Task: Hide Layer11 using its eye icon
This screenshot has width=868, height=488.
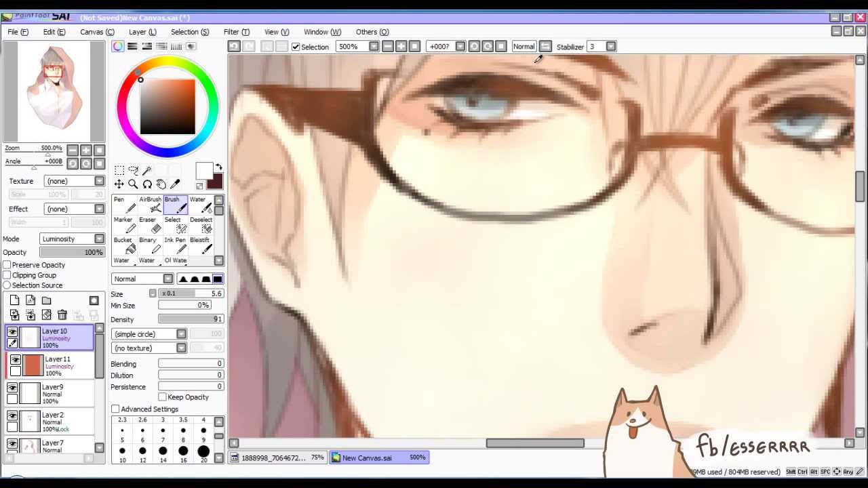Action: click(x=16, y=360)
